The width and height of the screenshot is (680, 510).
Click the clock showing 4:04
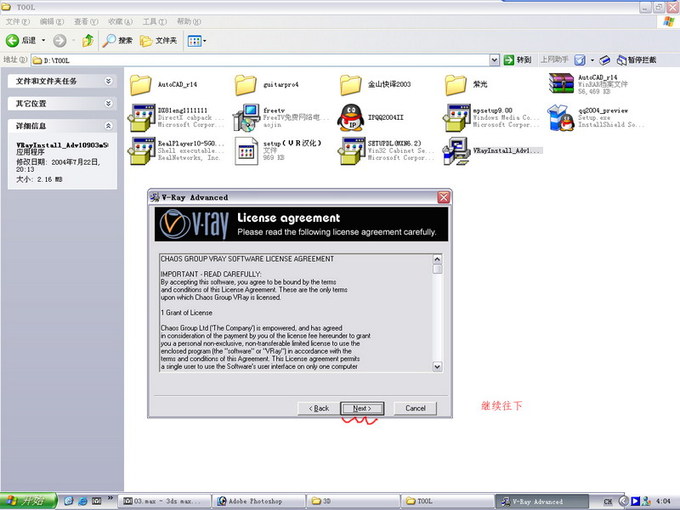point(663,501)
